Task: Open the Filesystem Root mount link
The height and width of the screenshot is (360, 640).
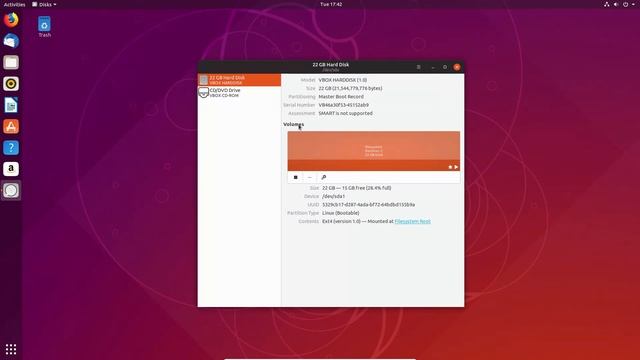Action: pyautogui.click(x=413, y=221)
